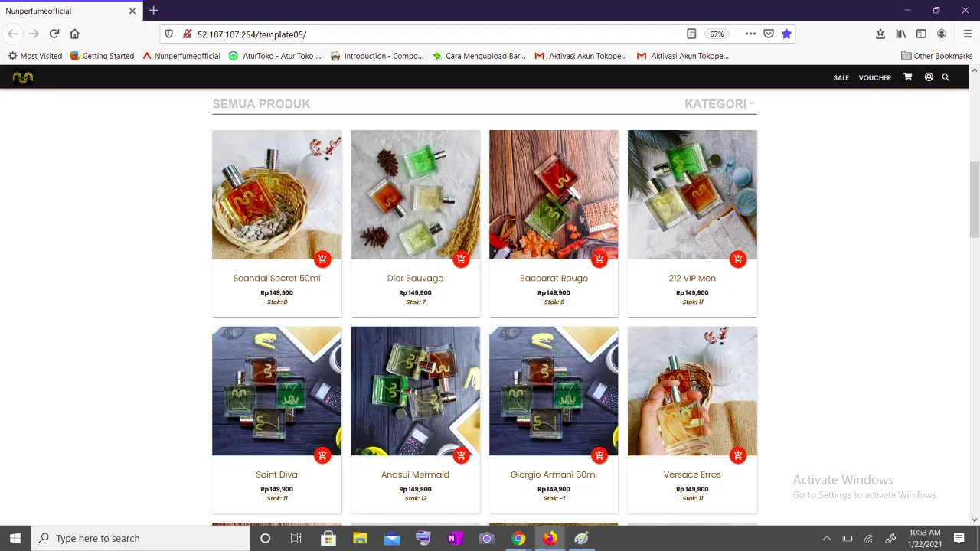Open the user account icon in the header
The image size is (980, 551).
929,77
